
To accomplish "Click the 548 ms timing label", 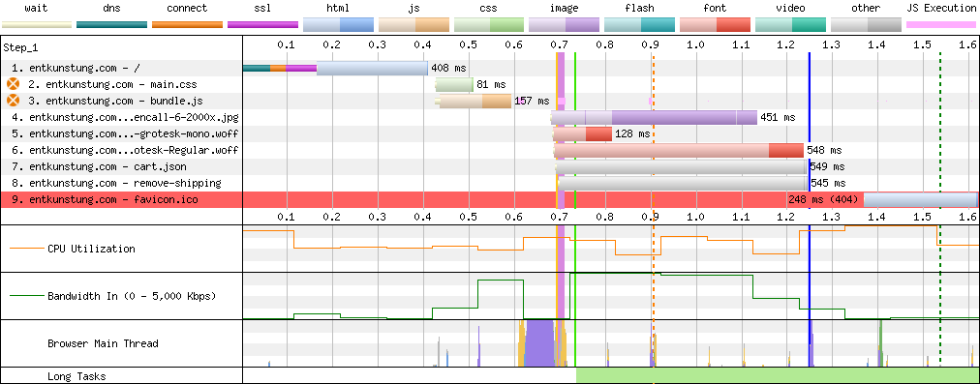I will (824, 150).
